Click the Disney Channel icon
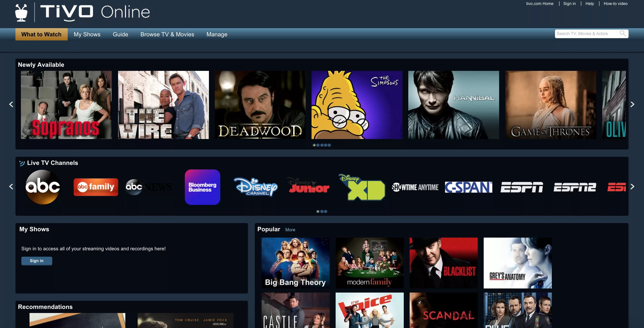The height and width of the screenshot is (328, 644). tap(255, 187)
